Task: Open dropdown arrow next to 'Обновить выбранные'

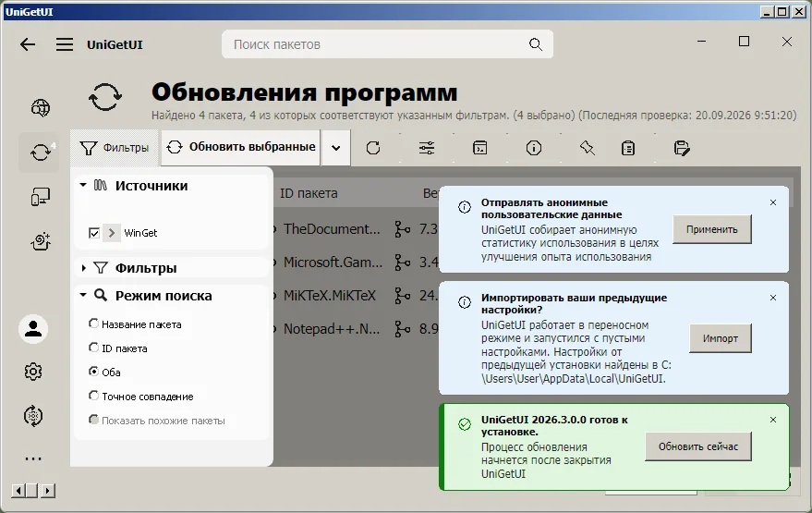Action: coord(335,148)
